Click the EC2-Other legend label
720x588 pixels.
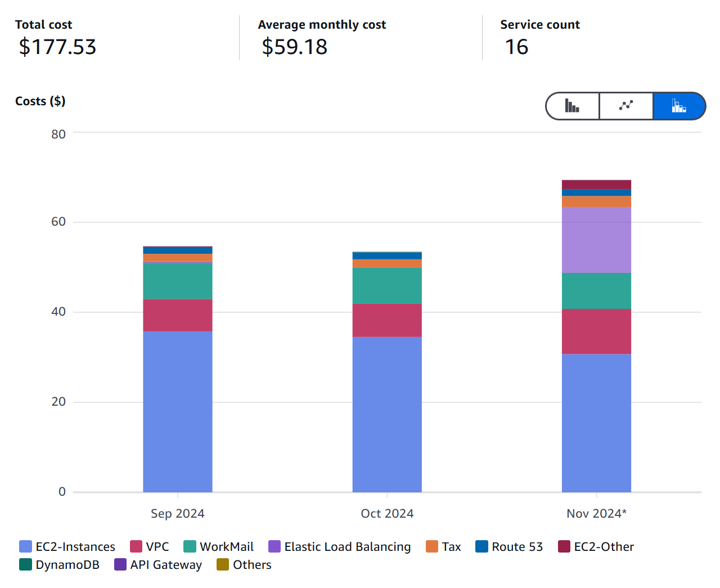[603, 546]
